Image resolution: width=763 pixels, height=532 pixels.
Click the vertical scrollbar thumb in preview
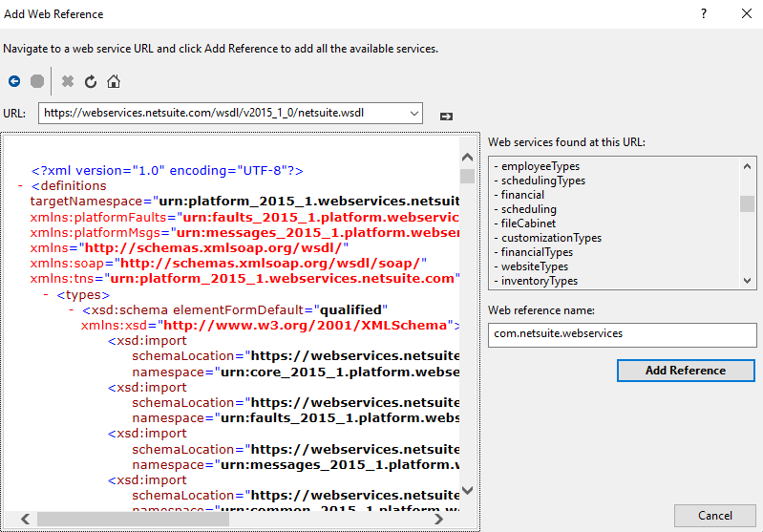[x=467, y=176]
